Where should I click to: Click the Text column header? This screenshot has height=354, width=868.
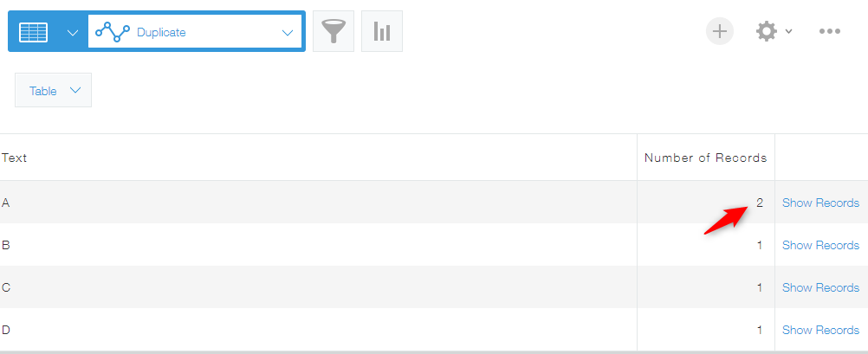(x=15, y=158)
